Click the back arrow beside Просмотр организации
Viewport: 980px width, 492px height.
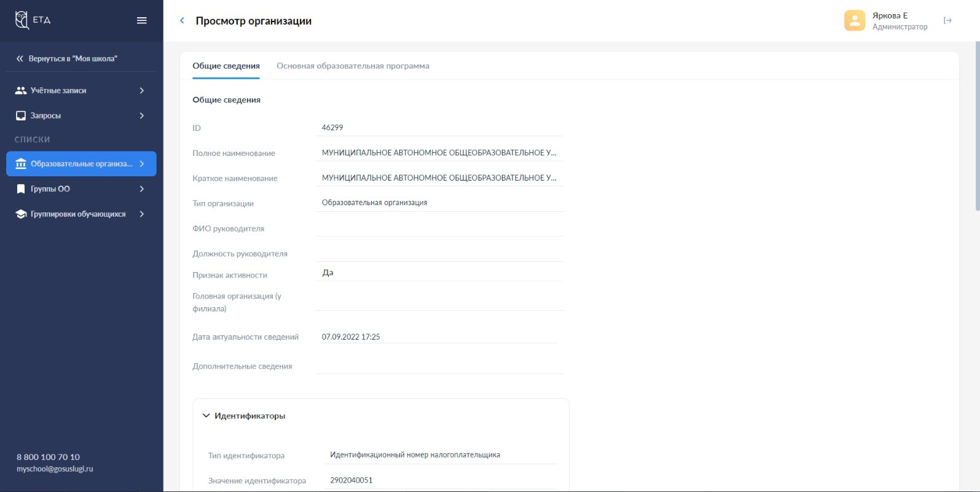tap(182, 21)
